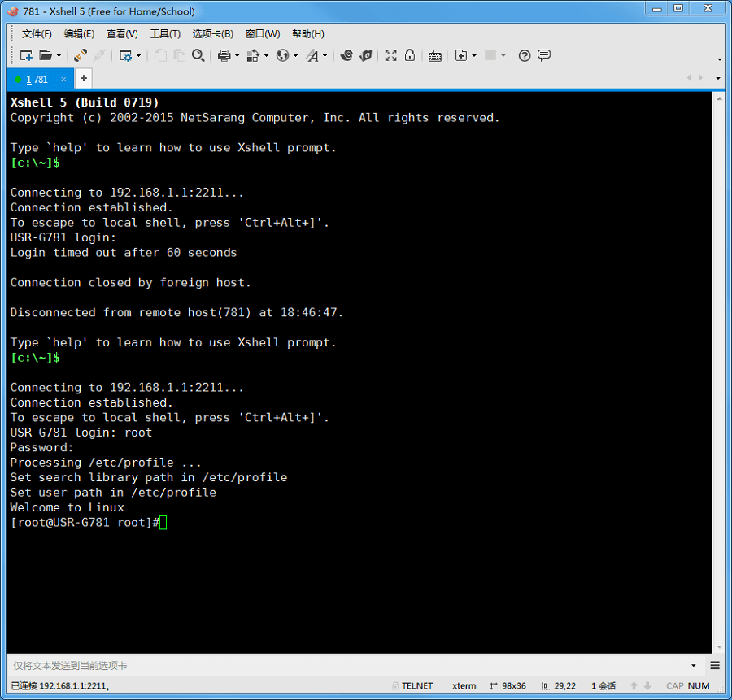This screenshot has width=732, height=700.
Task: Open the tab list dropdown arrow
Action: 718,78
